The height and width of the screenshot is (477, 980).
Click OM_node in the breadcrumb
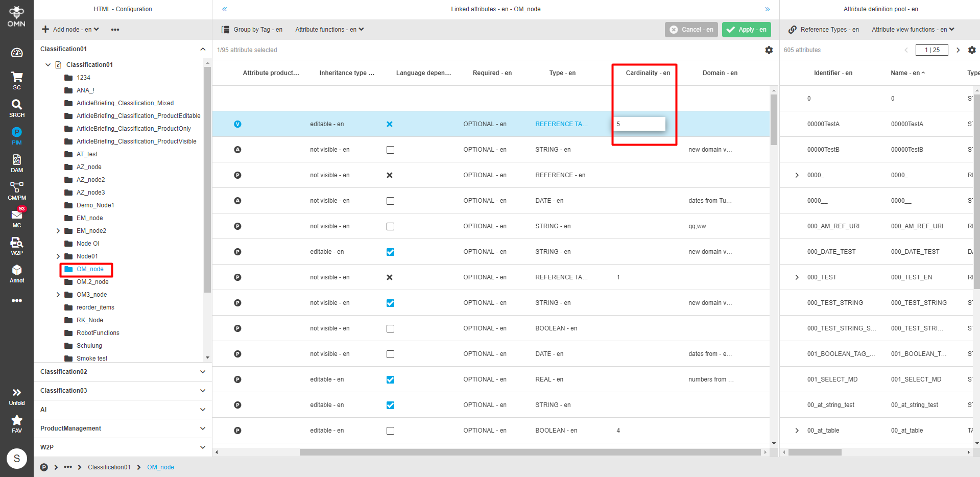pos(160,467)
